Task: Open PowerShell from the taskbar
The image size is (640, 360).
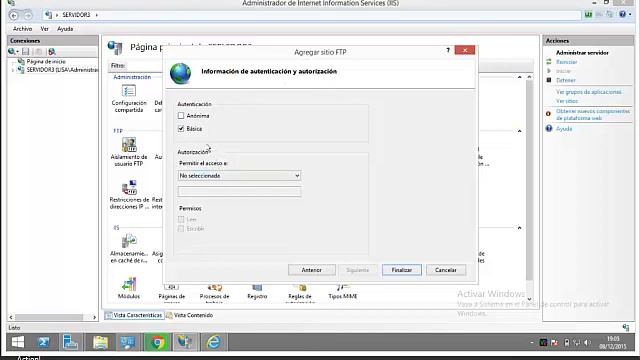Action: click(x=44, y=342)
